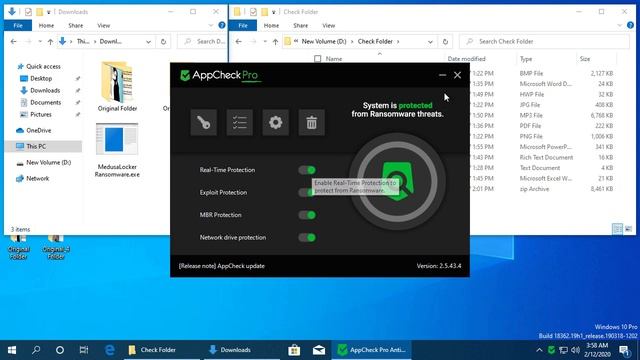
Task: Open Share tab in Check Folder window
Action: 300,25
